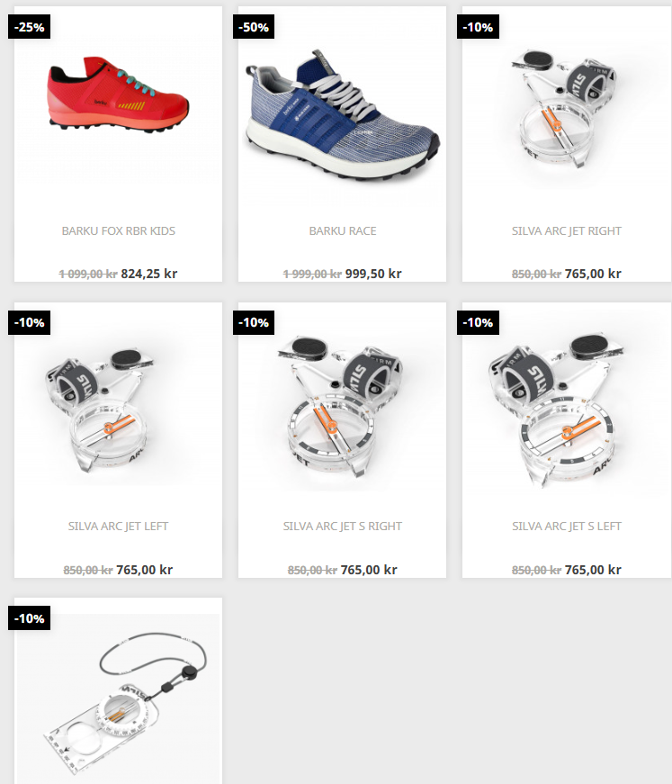
Task: Open SILVA ARC JET RIGHT product link
Action: (x=566, y=231)
